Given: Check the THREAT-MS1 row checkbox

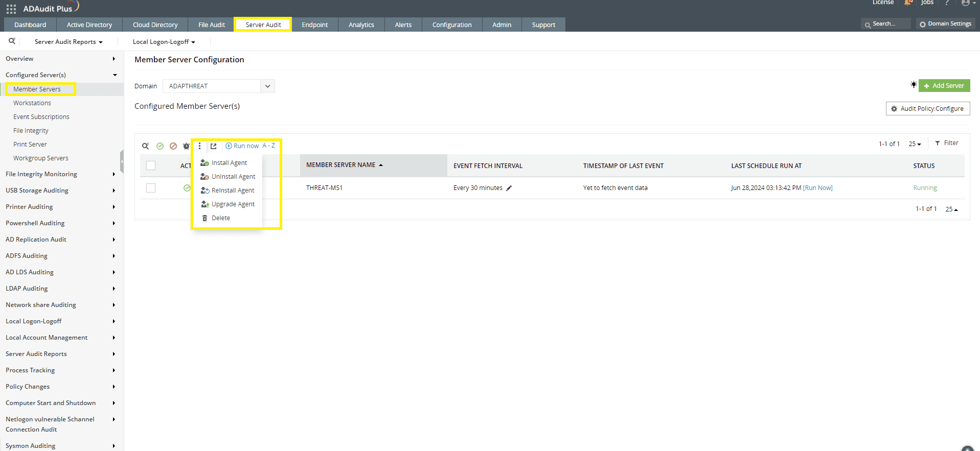Looking at the screenshot, I should pyautogui.click(x=151, y=188).
